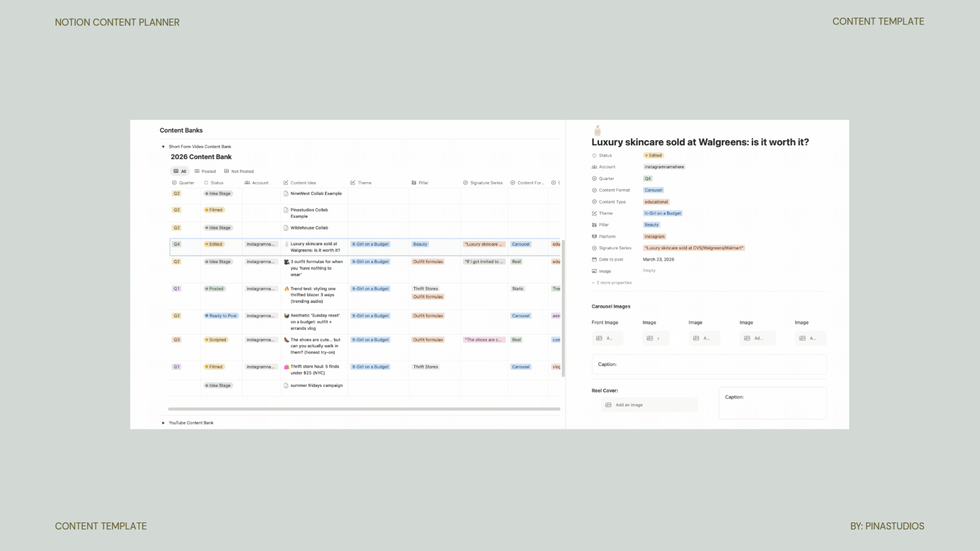Click the Edited status tag
The image size is (980, 551).
[653, 156]
